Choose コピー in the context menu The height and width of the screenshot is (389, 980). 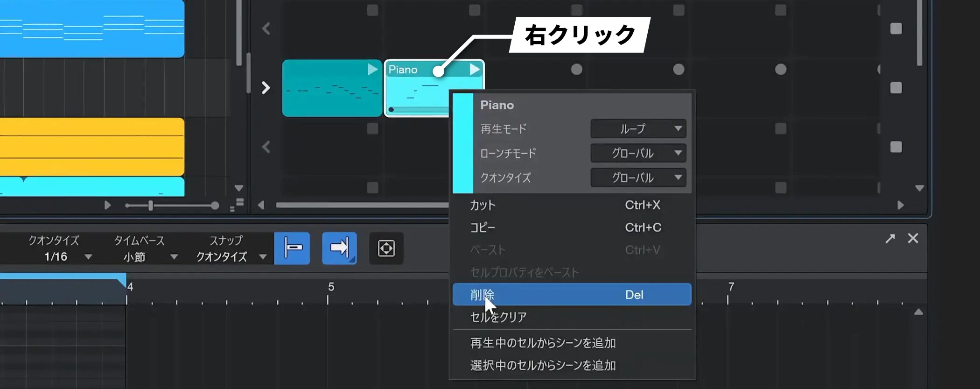[483, 227]
